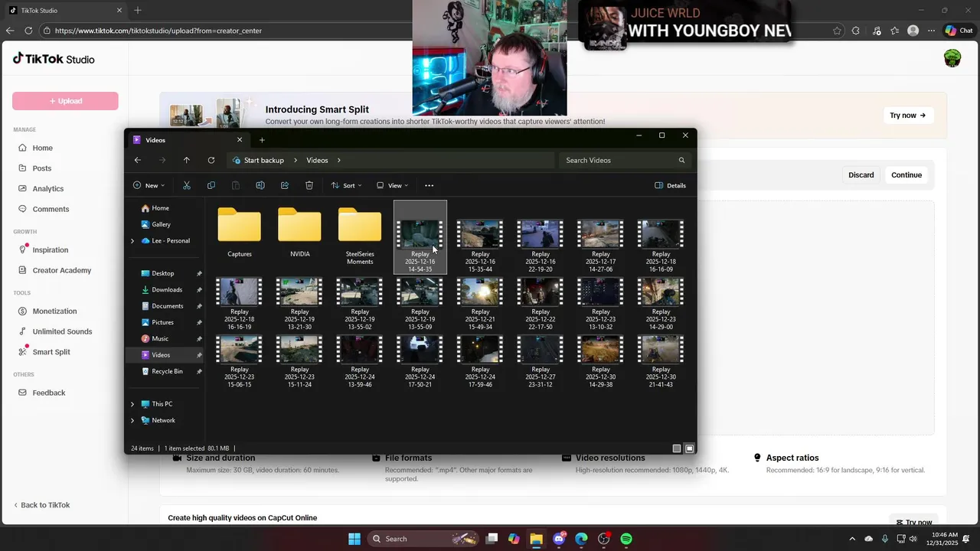Click the search magnifier in Search Videos box

click(681, 160)
